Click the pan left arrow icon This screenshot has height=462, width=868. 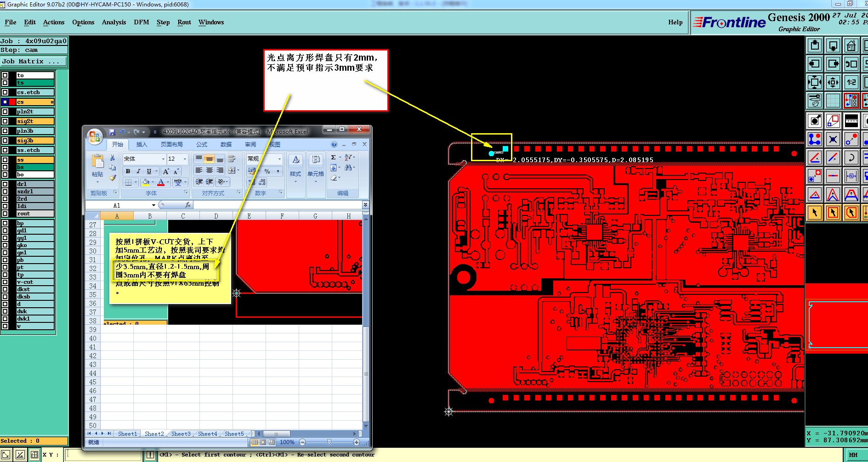tap(815, 64)
